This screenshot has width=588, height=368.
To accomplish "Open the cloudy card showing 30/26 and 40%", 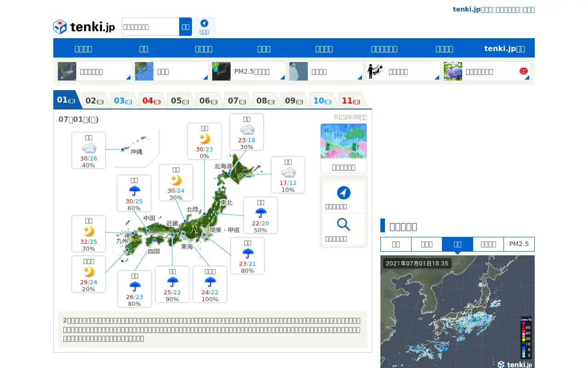I will point(89,150).
